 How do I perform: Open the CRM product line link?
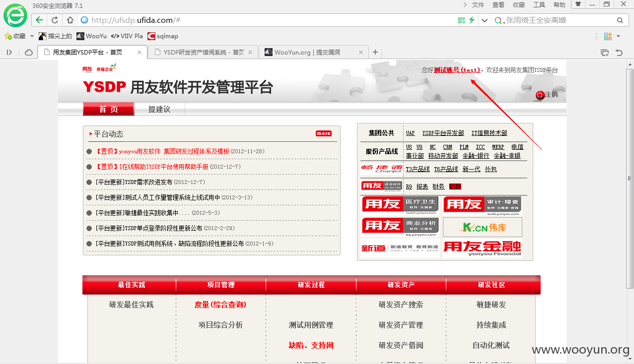447,147
